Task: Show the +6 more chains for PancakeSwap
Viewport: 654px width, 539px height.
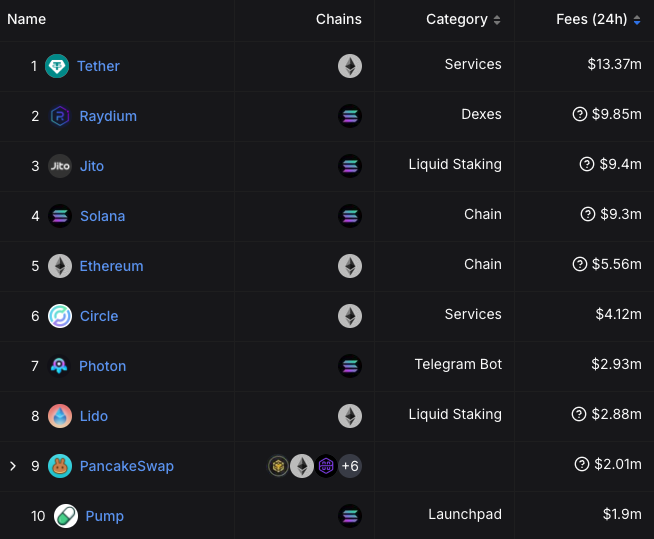Action: click(x=350, y=466)
